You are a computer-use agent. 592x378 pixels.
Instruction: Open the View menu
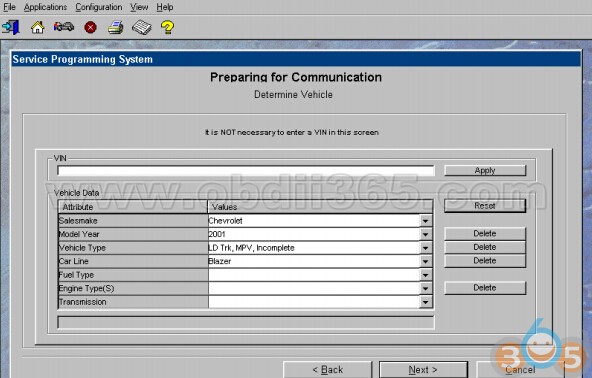(139, 7)
